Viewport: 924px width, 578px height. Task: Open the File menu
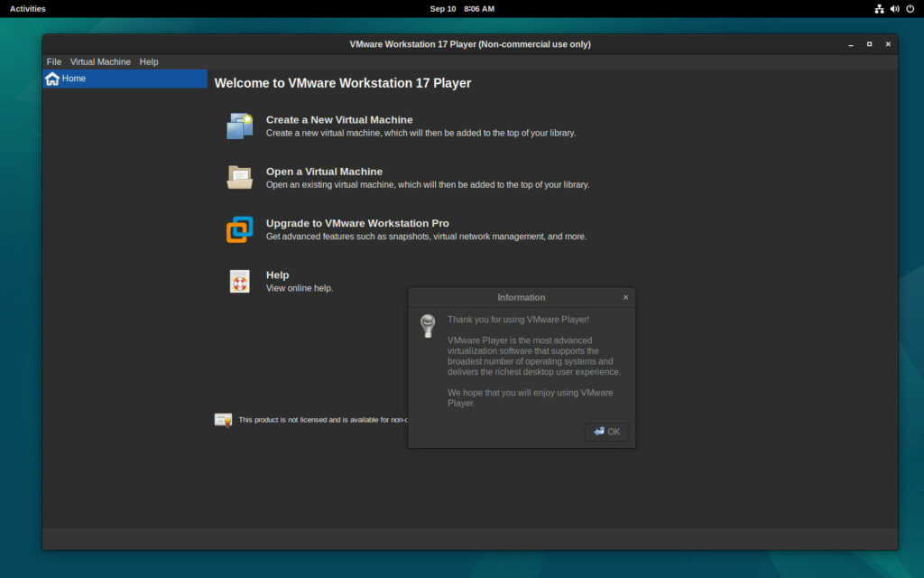point(54,62)
